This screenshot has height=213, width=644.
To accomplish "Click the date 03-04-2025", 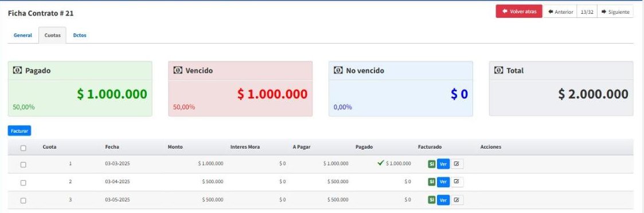I will (118, 182).
